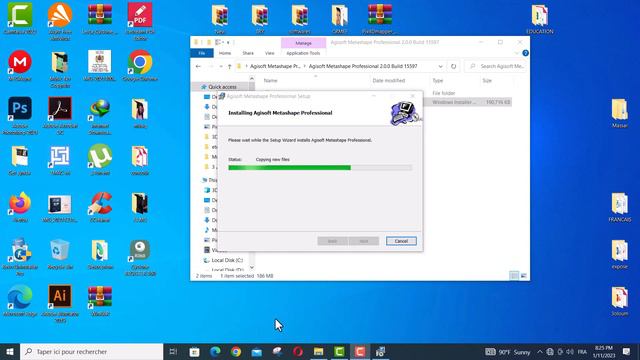This screenshot has height=360, width=640.
Task: Show hidden system tray icons
Action: tap(540, 351)
